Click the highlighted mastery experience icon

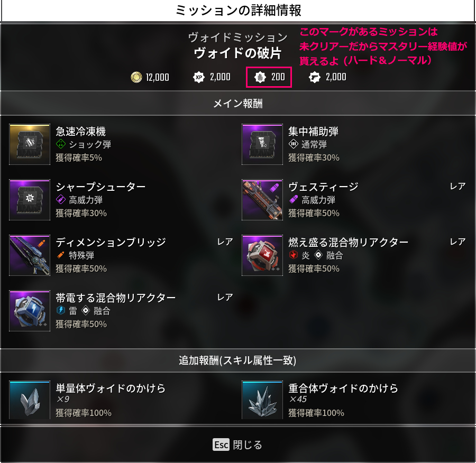point(260,77)
